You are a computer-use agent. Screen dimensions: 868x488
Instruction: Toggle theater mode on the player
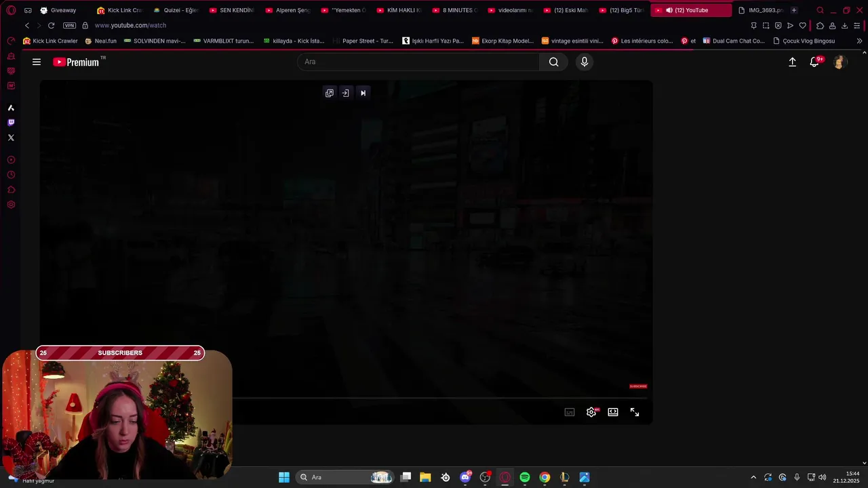pos(613,412)
